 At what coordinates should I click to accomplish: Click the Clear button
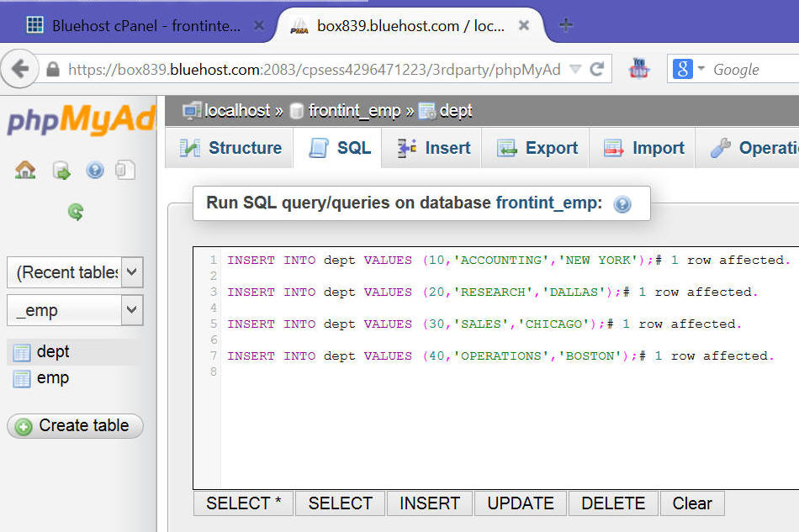(x=692, y=503)
